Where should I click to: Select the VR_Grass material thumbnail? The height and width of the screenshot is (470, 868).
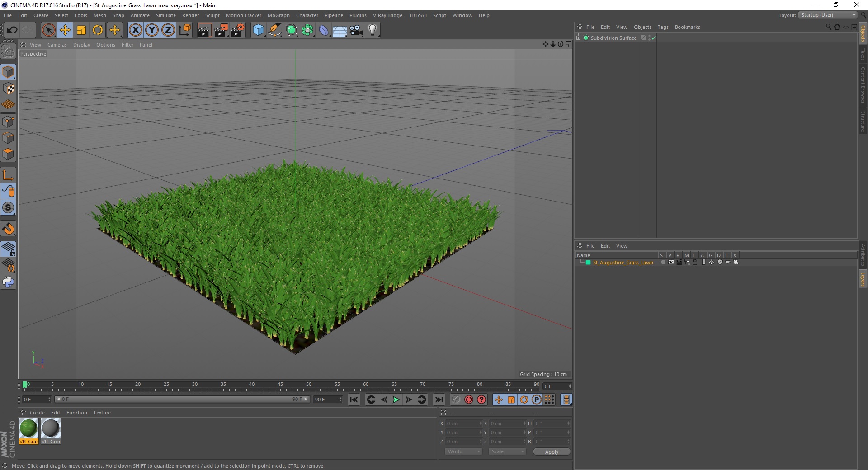point(28,432)
